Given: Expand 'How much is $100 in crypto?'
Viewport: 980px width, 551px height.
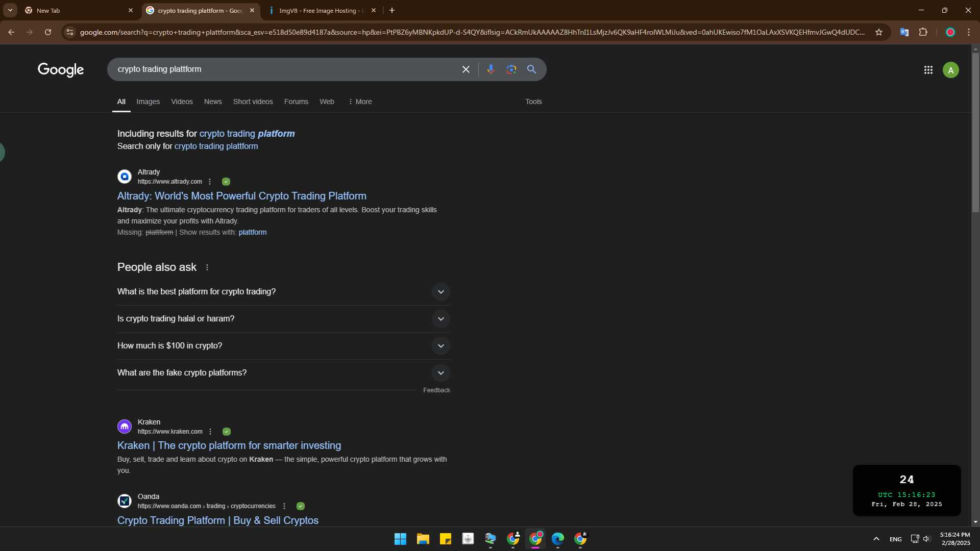Looking at the screenshot, I should coord(284,346).
